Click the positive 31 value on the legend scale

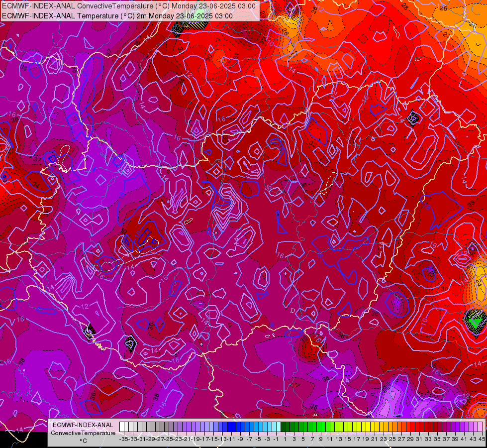click(x=420, y=439)
